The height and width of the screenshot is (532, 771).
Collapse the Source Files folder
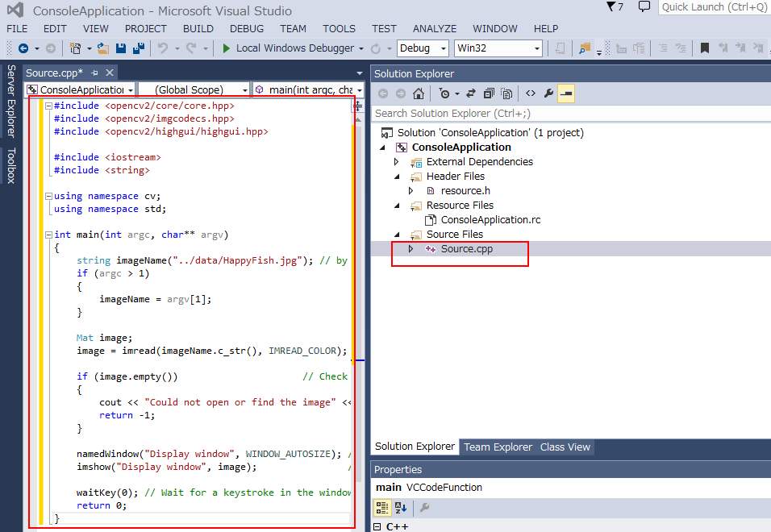pos(397,235)
